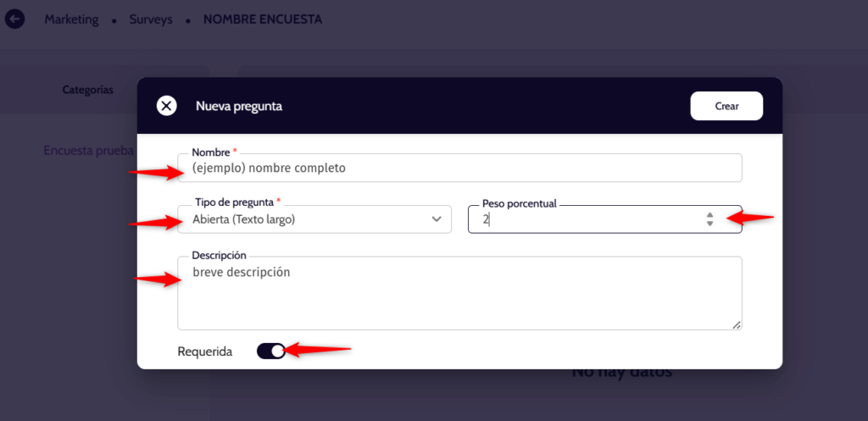Click the Requerida label
868x421 pixels.
pyautogui.click(x=205, y=352)
